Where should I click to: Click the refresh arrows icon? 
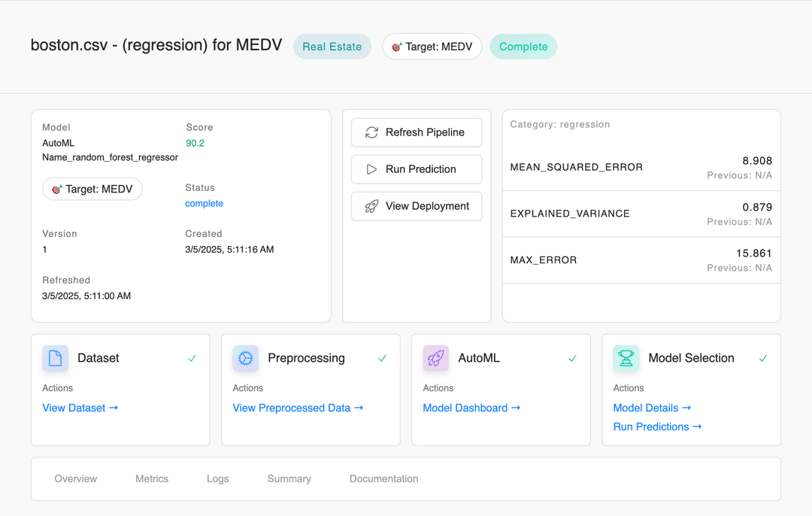point(371,132)
